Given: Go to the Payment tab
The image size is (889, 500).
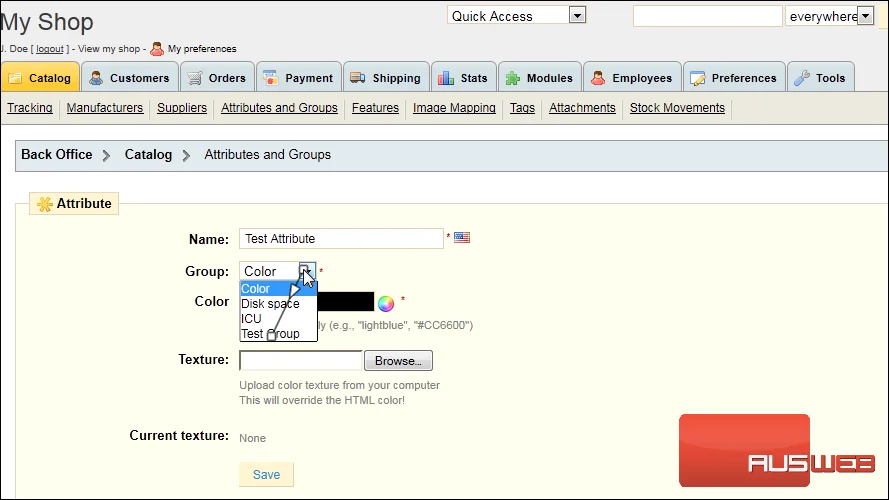Looking at the screenshot, I should click(x=299, y=77).
